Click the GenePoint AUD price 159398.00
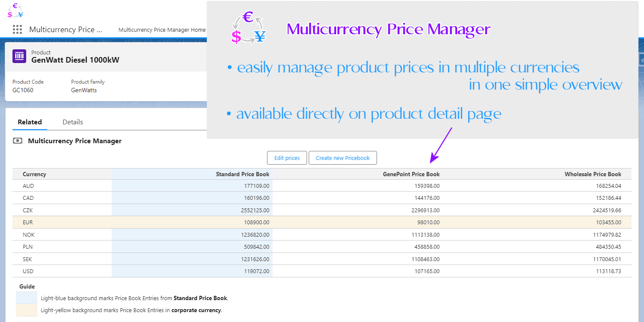Viewport: 644px width, 322px height. coord(426,186)
